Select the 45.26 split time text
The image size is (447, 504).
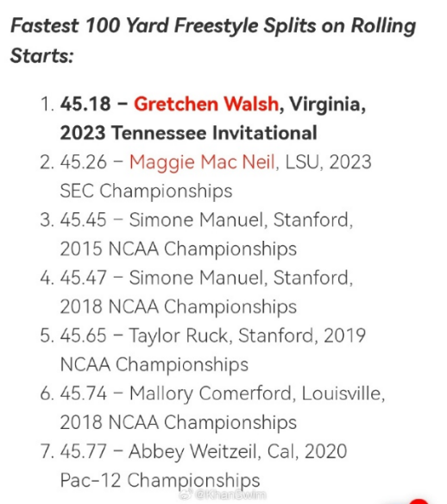(x=83, y=161)
